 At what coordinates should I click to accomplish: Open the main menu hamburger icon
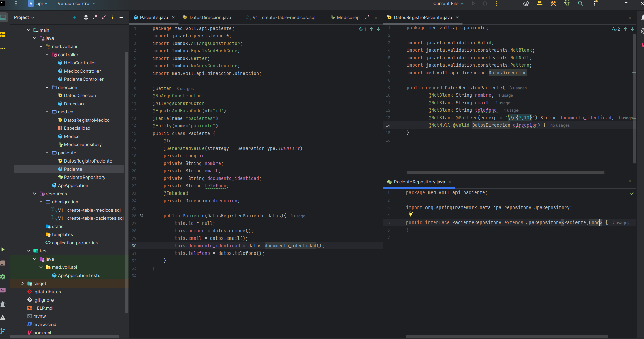coord(16,4)
